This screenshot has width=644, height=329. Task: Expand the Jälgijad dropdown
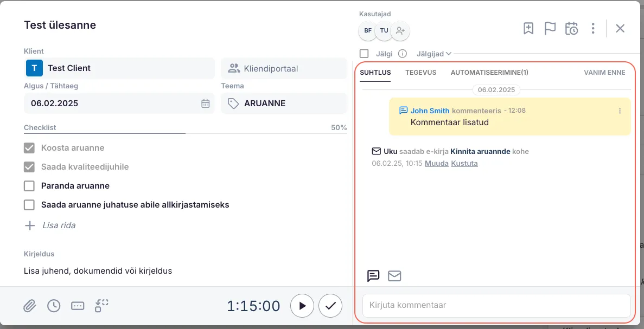[x=434, y=54]
